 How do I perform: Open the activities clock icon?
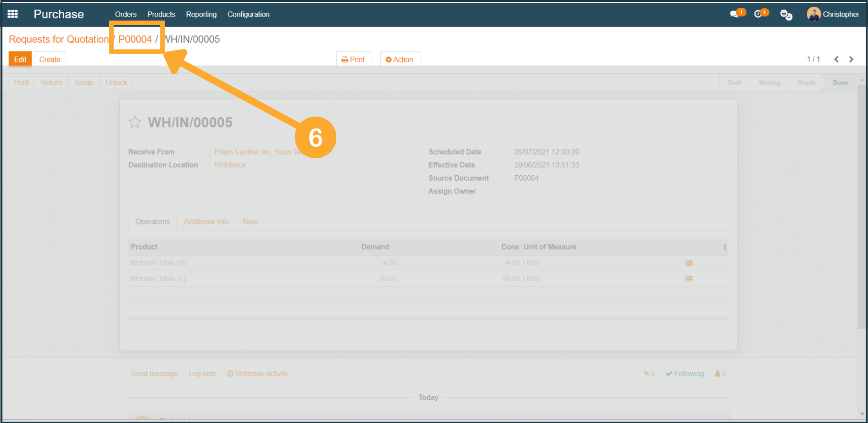[758, 14]
